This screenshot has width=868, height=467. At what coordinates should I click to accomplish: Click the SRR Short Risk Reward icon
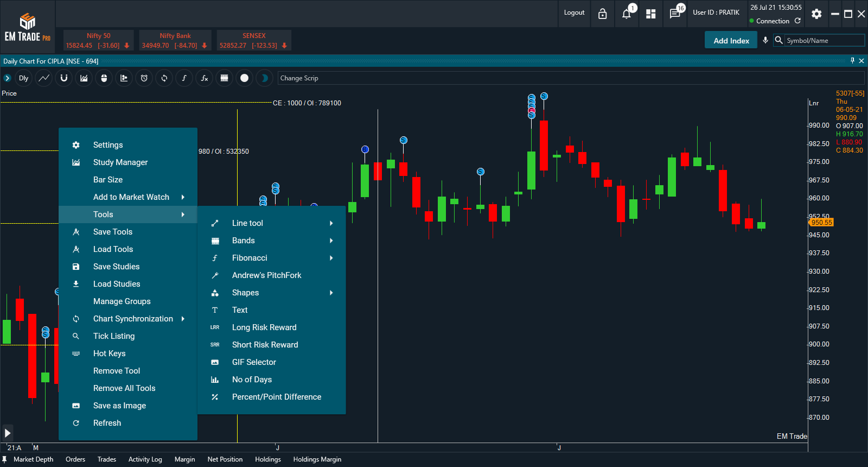215,345
